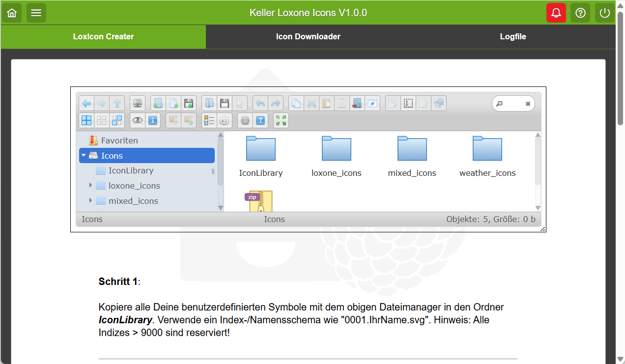Open the Logfile tab
Screen dimensions: 625x364
tap(512, 36)
